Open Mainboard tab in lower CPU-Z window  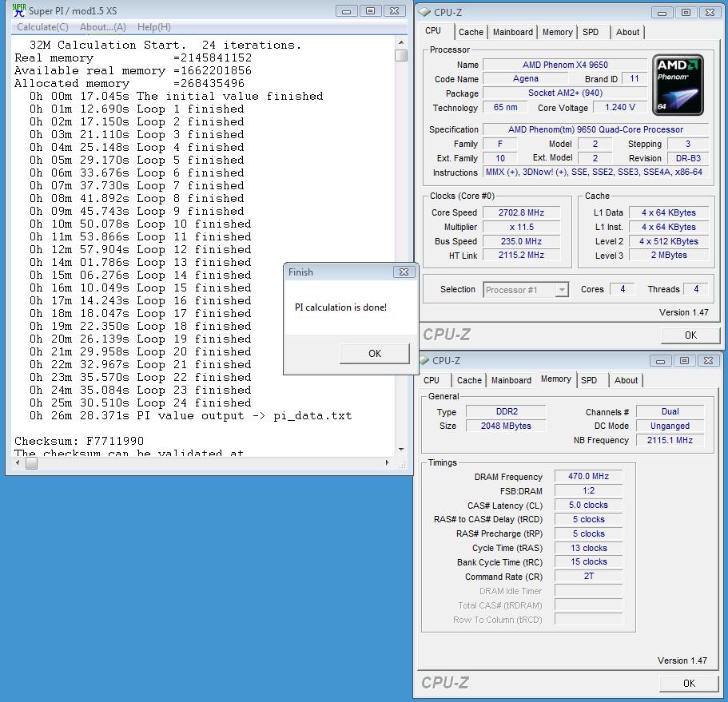coord(511,380)
